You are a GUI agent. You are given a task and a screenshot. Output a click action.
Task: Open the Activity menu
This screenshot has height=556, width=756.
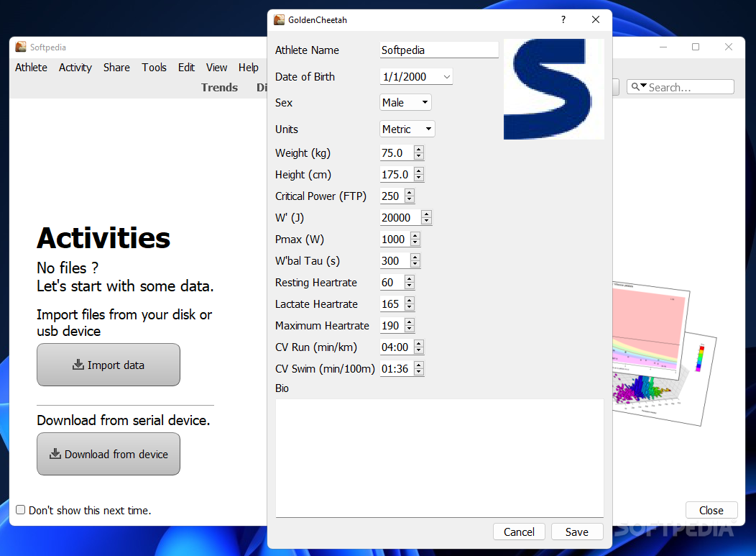[x=75, y=68]
